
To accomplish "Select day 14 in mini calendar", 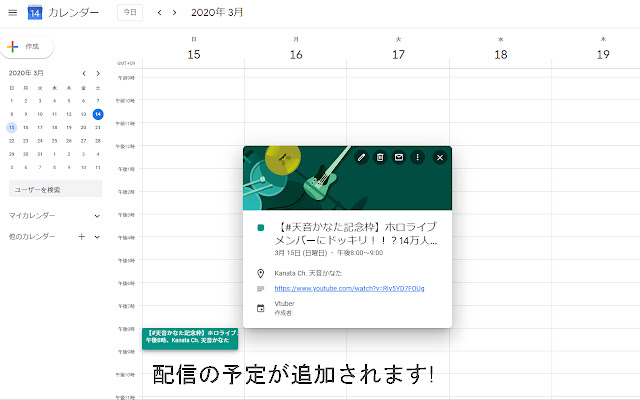I will coord(98,114).
